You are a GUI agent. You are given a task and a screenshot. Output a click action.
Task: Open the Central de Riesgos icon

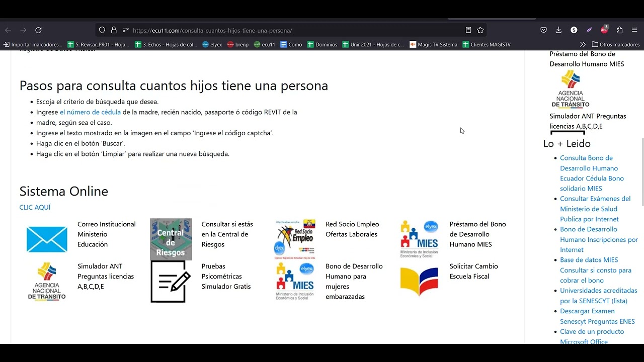[x=171, y=239]
